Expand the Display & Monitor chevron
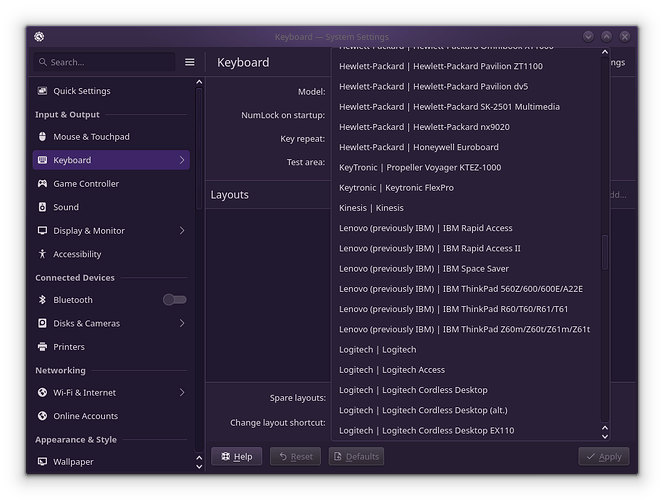This screenshot has width=664, height=500. click(x=182, y=231)
